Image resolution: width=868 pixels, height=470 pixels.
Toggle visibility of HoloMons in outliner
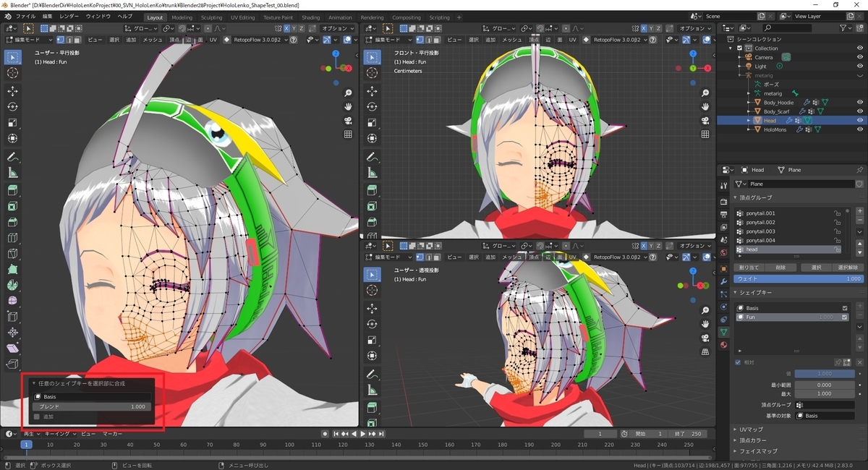coord(860,129)
